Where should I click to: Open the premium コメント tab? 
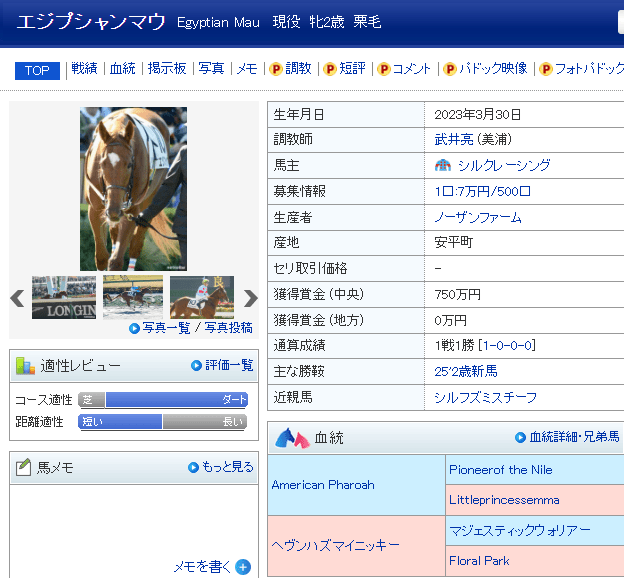411,68
